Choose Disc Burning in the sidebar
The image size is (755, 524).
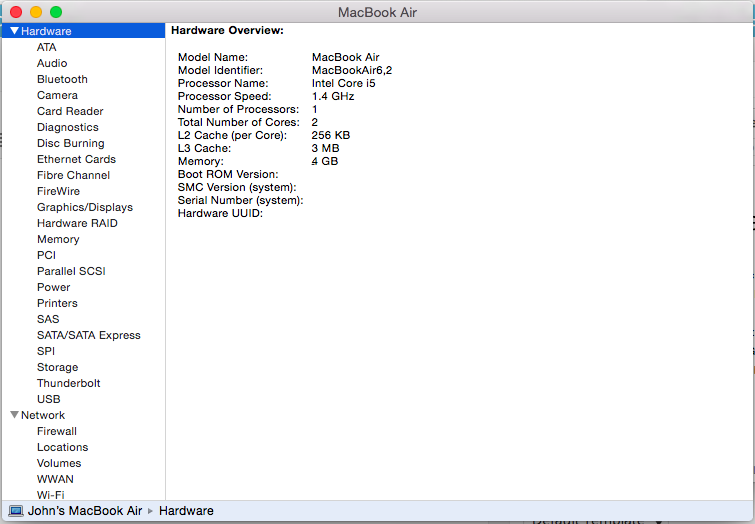pyautogui.click(x=71, y=143)
